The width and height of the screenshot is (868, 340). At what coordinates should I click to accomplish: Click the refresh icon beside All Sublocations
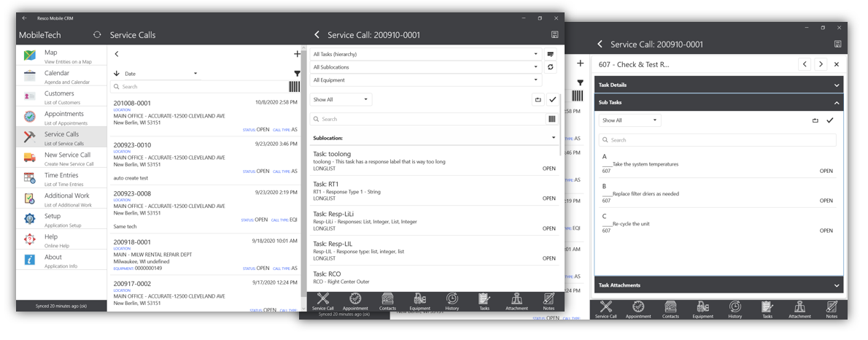point(551,67)
